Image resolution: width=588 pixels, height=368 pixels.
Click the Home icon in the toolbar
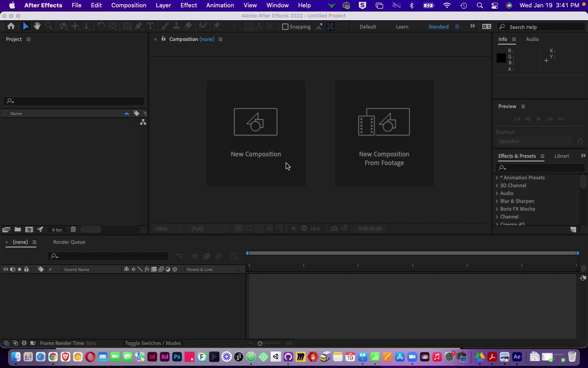(11, 26)
